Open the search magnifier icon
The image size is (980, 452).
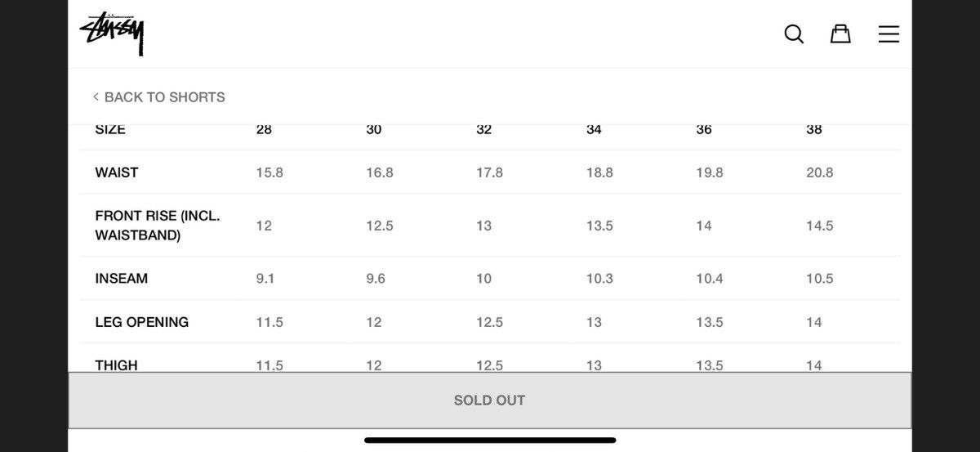tap(794, 34)
